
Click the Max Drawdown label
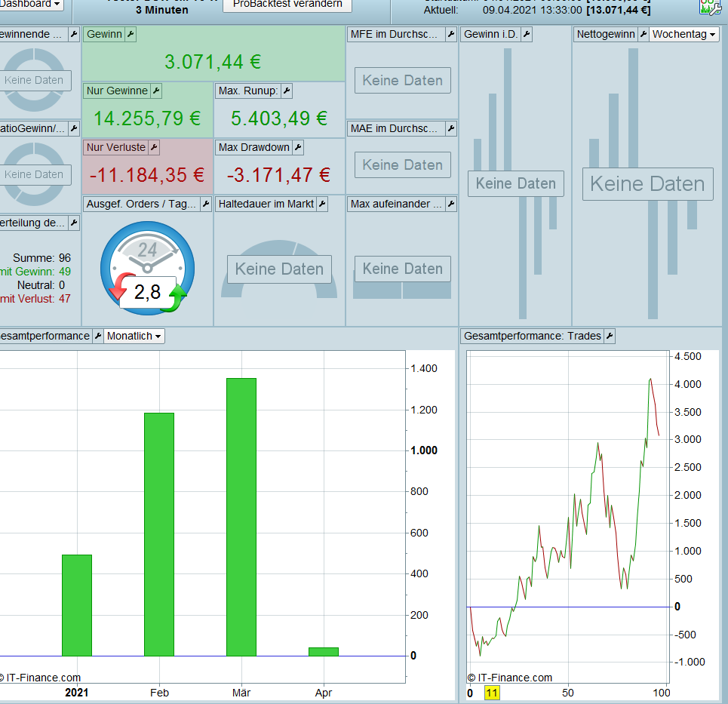coord(254,148)
